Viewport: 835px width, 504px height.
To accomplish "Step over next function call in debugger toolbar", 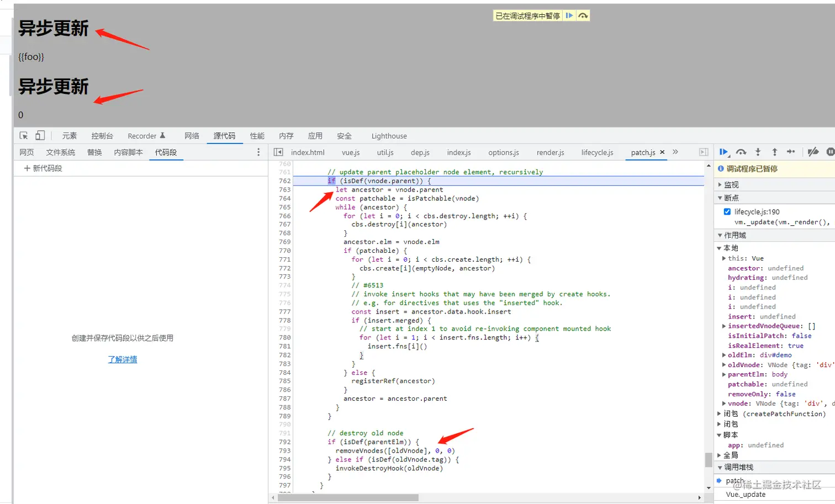I will [x=741, y=152].
